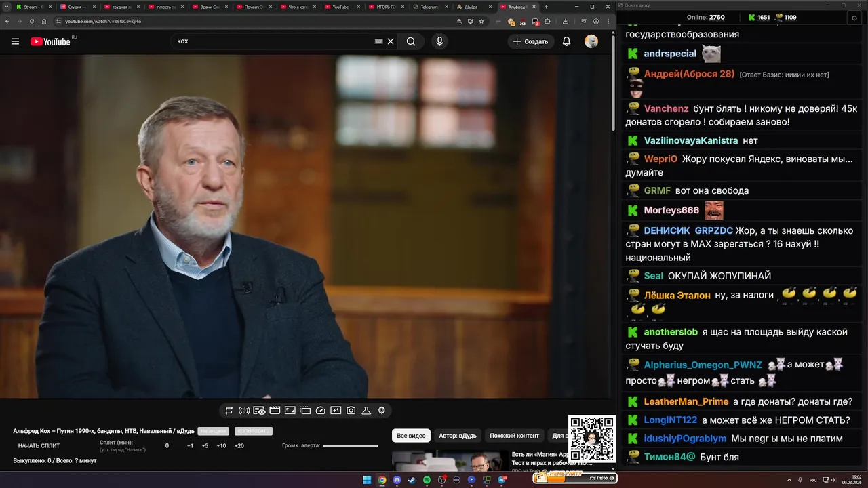The width and height of the screenshot is (868, 488).
Task: Take a screenshot with the camera icon
Action: (351, 410)
